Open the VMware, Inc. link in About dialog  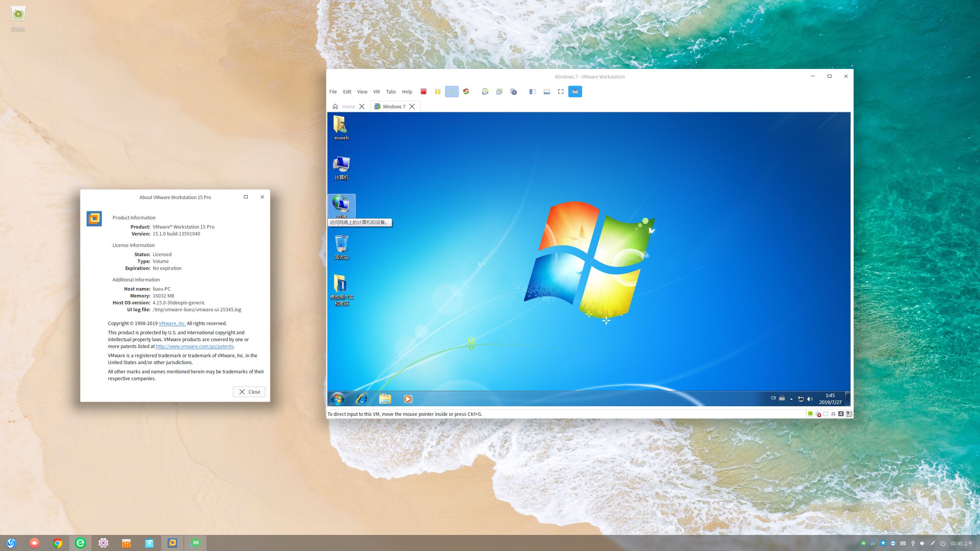172,324
